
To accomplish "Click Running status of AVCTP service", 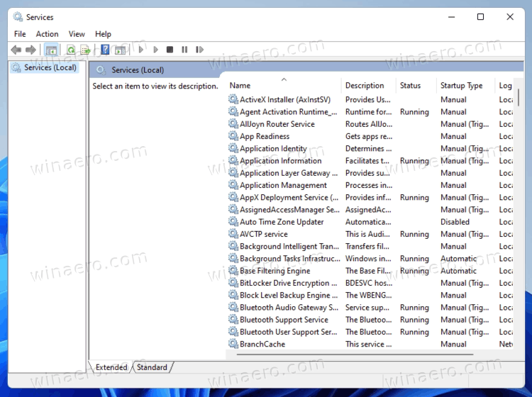I will pyautogui.click(x=414, y=234).
